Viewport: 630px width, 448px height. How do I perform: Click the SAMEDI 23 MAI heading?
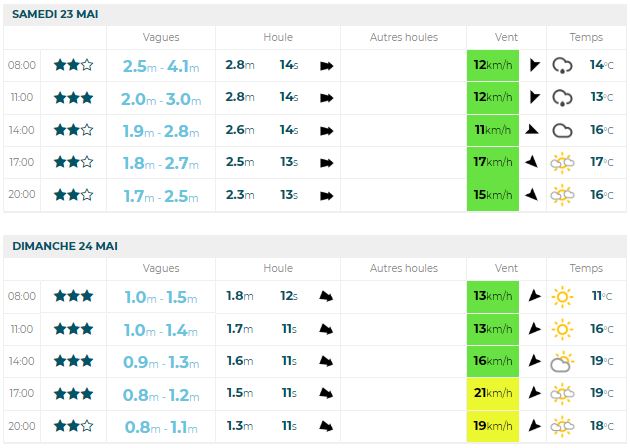55,14
